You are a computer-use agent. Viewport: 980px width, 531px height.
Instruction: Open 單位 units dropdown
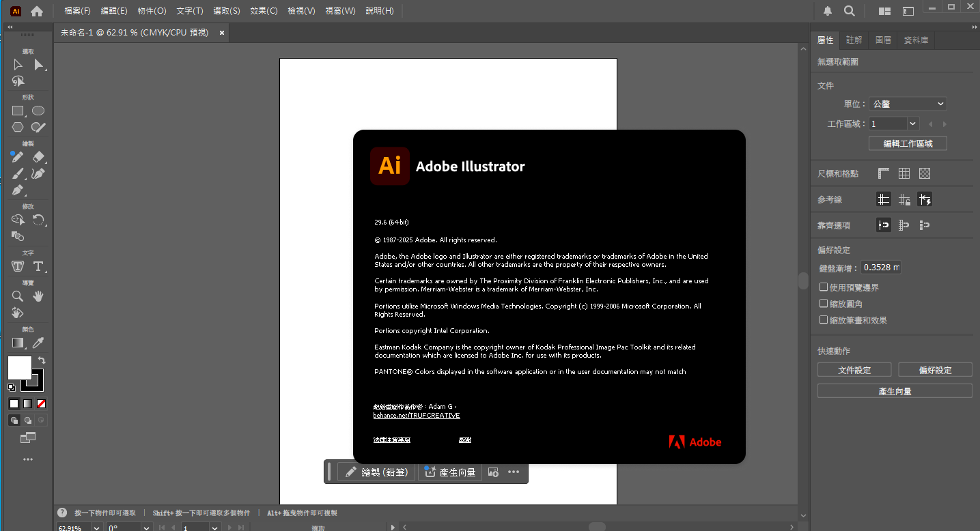click(908, 104)
